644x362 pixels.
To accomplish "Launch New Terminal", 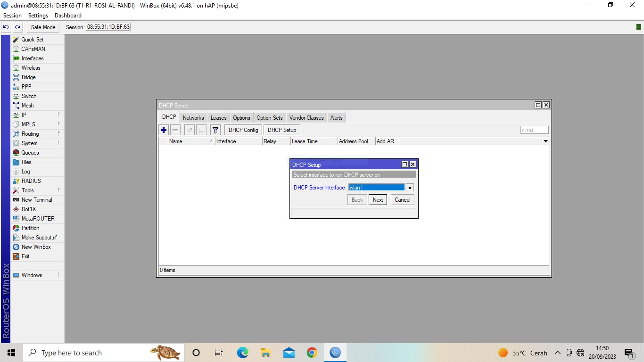I will pos(37,200).
